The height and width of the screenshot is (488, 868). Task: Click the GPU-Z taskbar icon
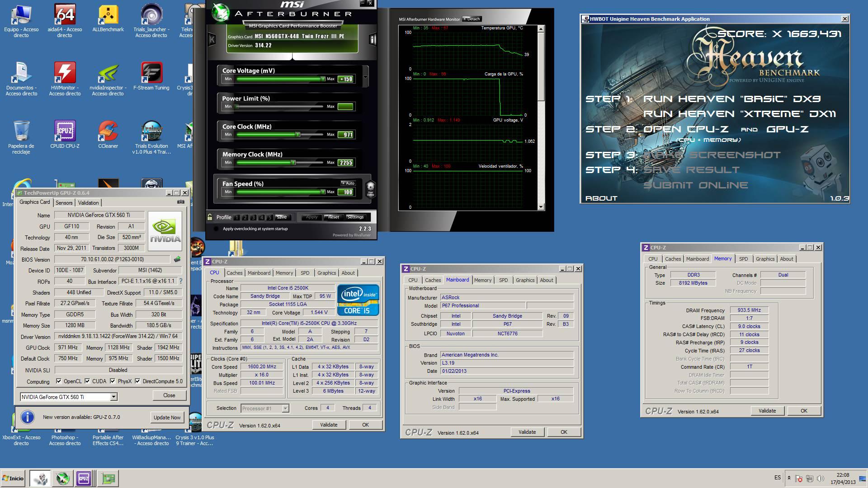108,478
